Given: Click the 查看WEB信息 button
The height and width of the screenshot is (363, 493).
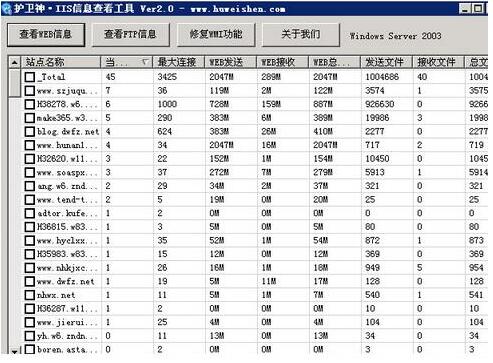Looking at the screenshot, I should pos(46,34).
